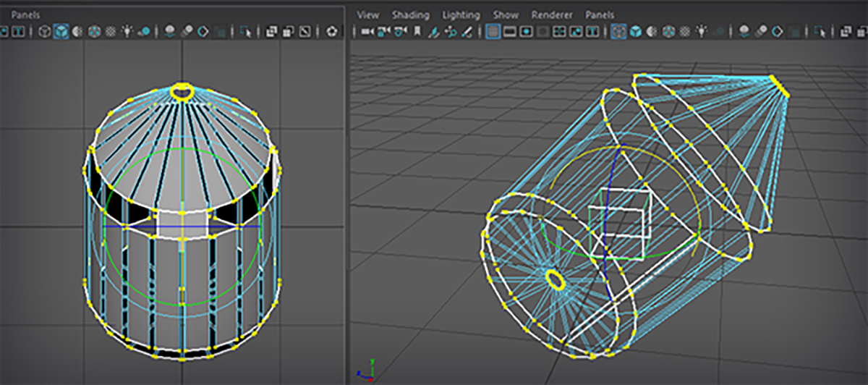Click Use All Lights bulb, left panel
The height and width of the screenshot is (385, 868).
(x=127, y=31)
